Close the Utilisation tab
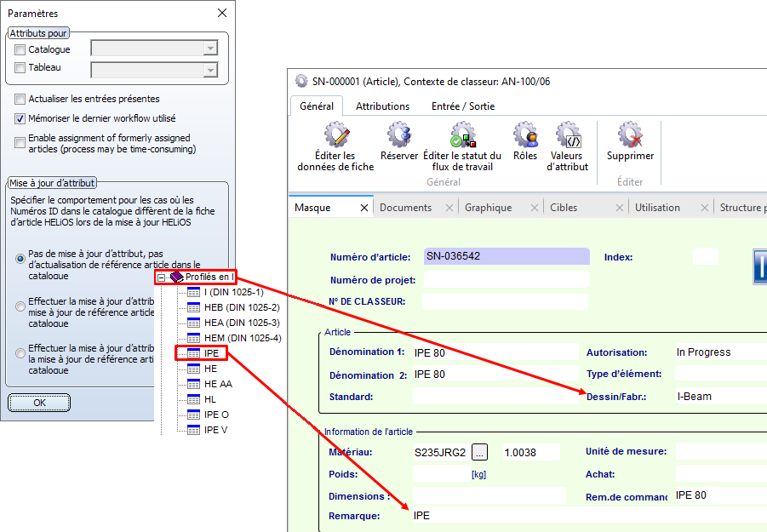 click(x=704, y=208)
